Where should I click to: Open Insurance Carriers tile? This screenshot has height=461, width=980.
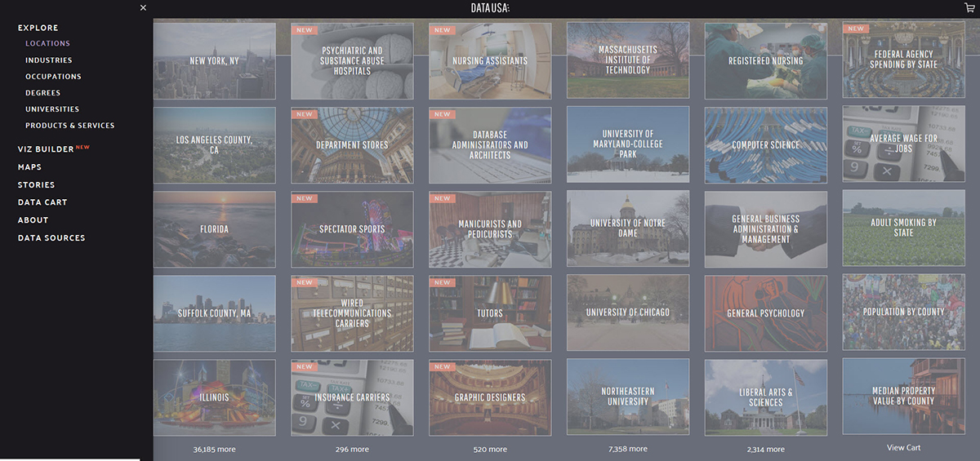(x=352, y=397)
